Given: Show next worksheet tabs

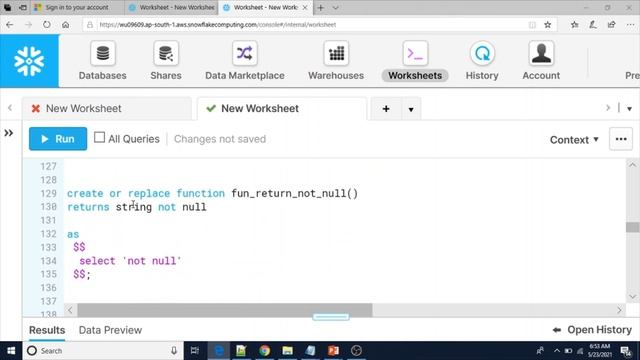Looking at the screenshot, I should click(x=608, y=108).
